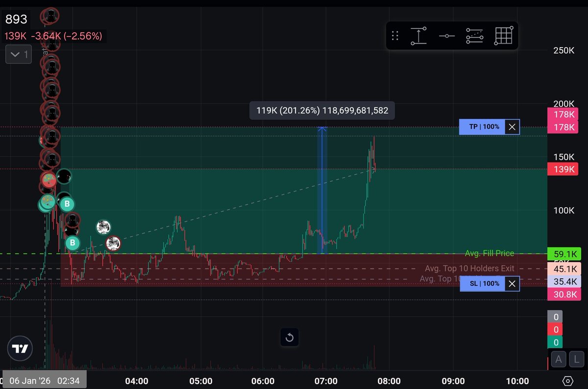Click the green-ringed white avatar trade marker

[x=103, y=227]
